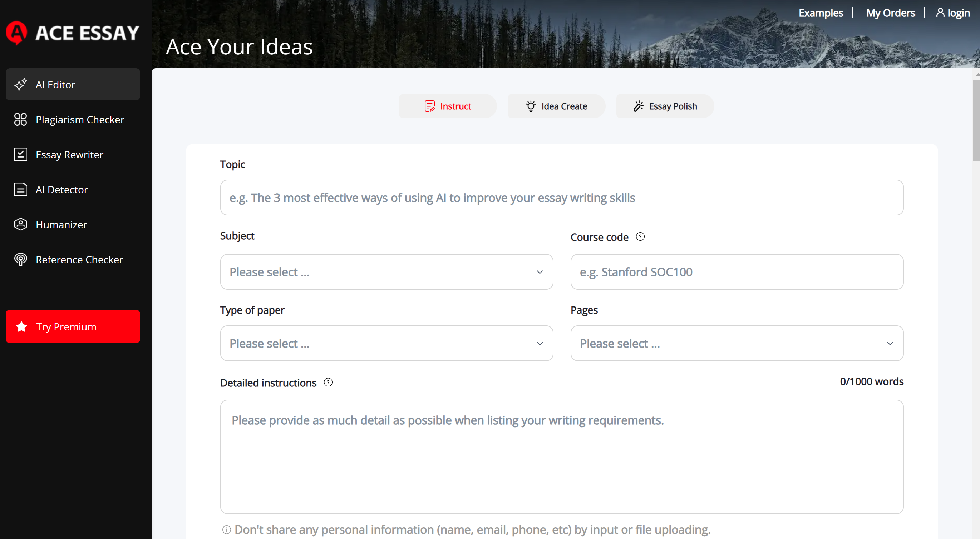Open the Course code help tooltip
The height and width of the screenshot is (539, 980).
coord(640,236)
